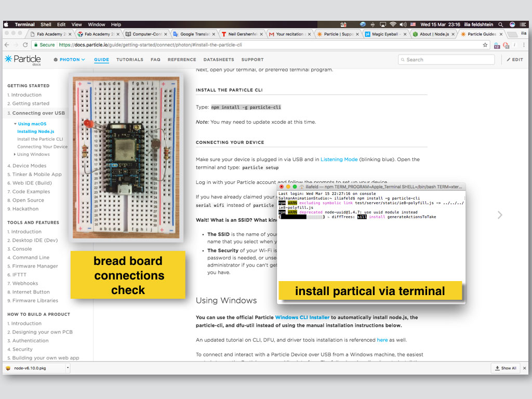The image size is (532, 399).
Task: Switch to the Google Translate tab
Action: pos(194,34)
